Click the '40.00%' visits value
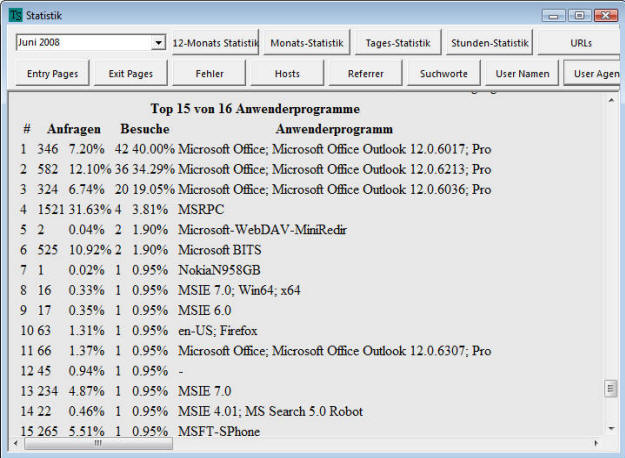Viewport: 625px width, 458px height. (153, 149)
